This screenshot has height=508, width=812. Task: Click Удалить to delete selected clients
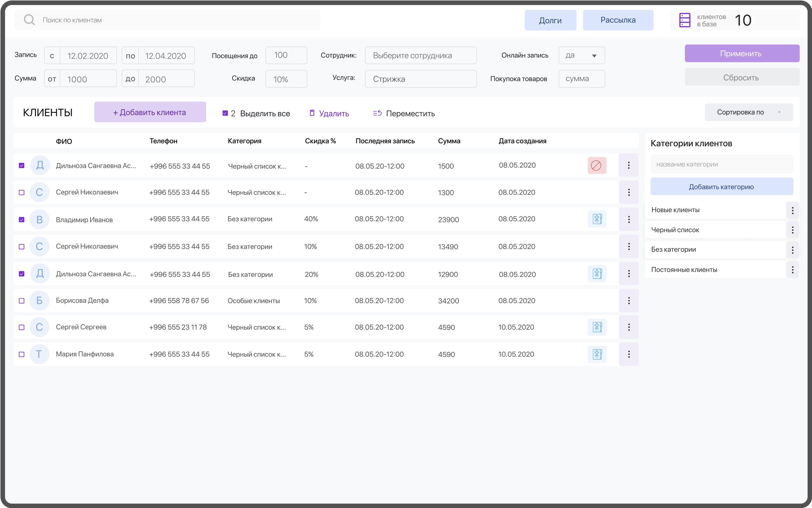329,113
